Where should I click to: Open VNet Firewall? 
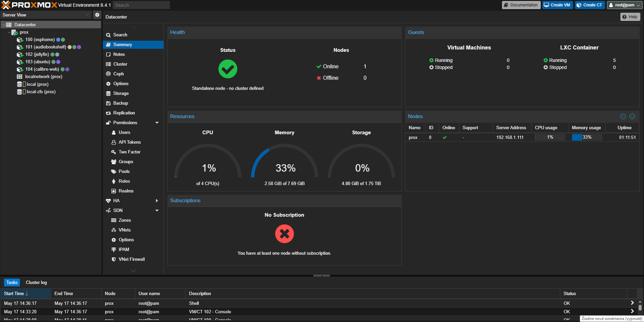(x=133, y=259)
